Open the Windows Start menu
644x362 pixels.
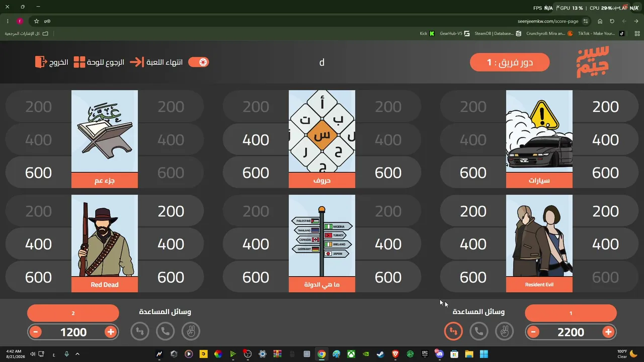[x=484, y=354]
